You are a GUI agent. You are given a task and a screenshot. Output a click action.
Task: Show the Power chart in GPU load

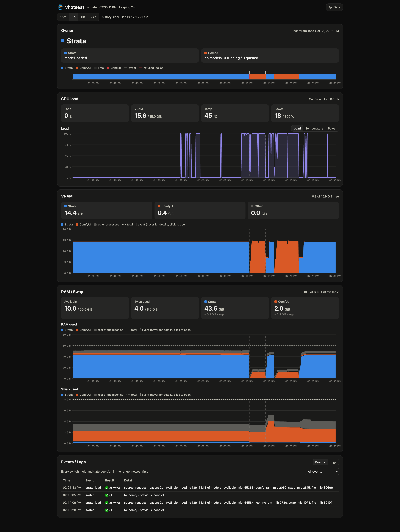(332, 128)
